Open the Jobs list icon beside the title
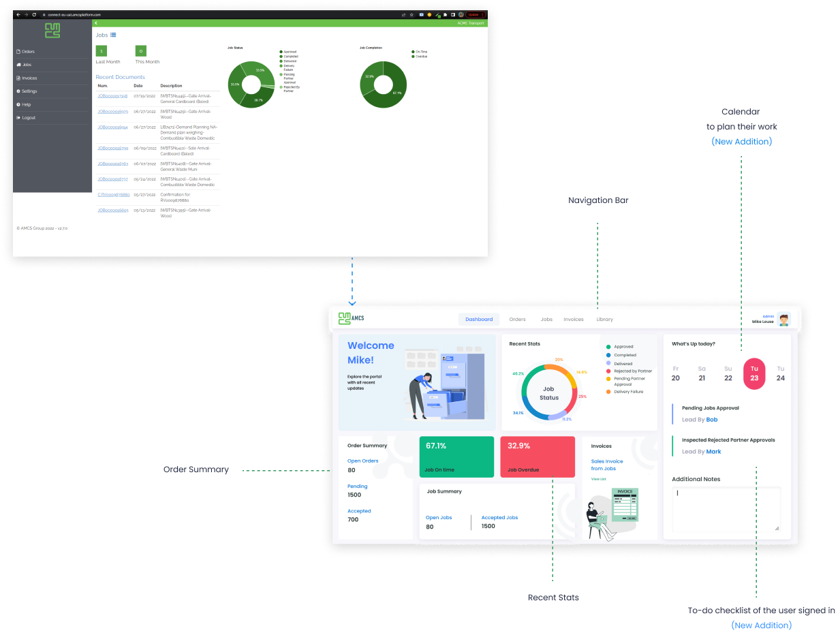The image size is (840, 633). pos(113,35)
